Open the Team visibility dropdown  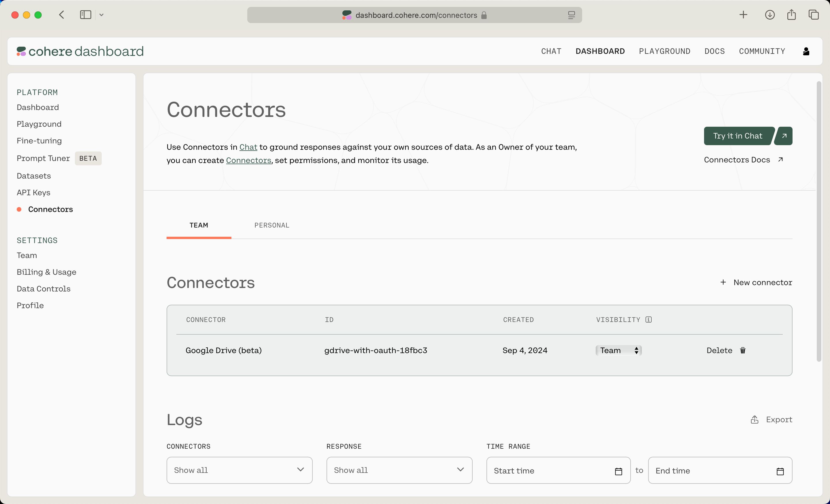tap(618, 350)
